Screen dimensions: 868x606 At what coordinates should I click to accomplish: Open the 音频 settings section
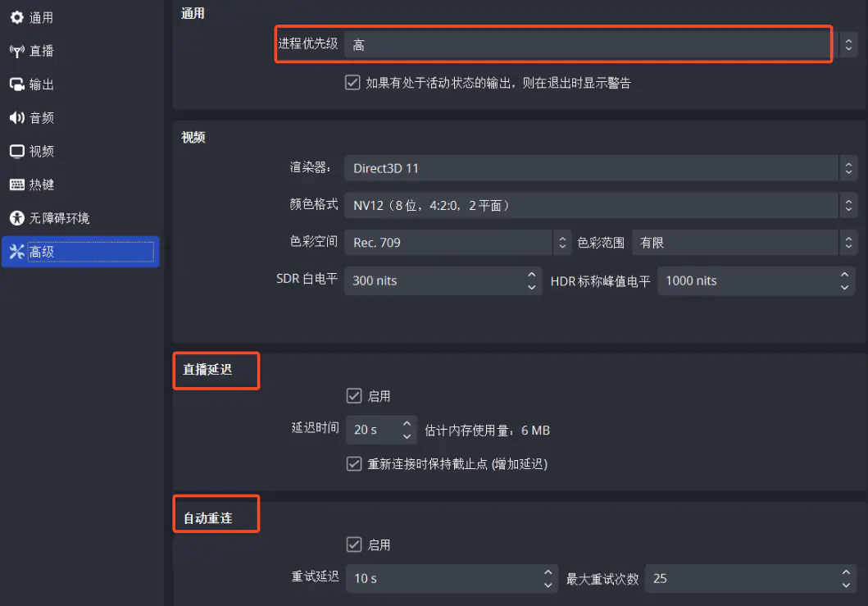[81, 118]
